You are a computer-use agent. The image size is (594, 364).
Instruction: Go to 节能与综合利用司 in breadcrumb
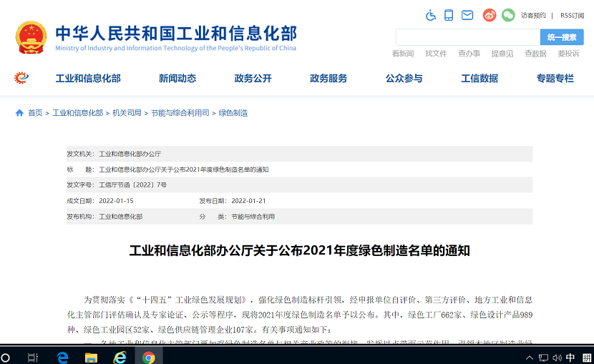[180, 113]
